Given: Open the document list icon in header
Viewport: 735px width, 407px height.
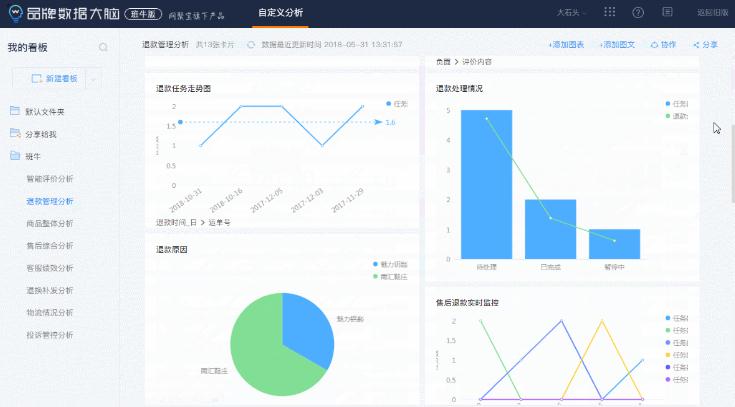Looking at the screenshot, I should pyautogui.click(x=667, y=12).
